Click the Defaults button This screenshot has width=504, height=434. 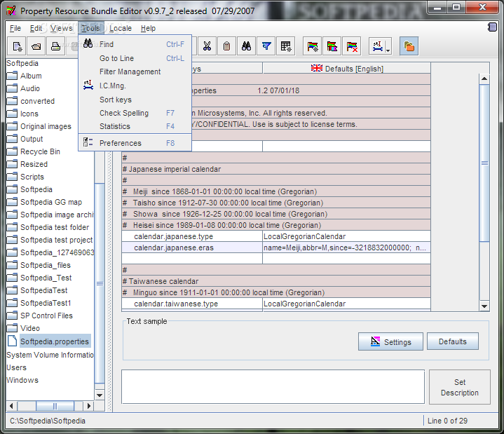pyautogui.click(x=453, y=341)
